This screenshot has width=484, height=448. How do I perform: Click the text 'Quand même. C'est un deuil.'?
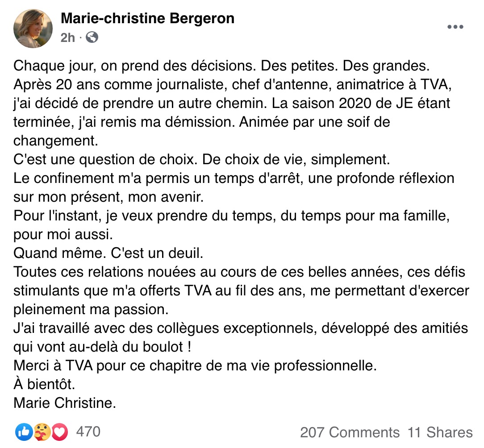[x=108, y=253]
